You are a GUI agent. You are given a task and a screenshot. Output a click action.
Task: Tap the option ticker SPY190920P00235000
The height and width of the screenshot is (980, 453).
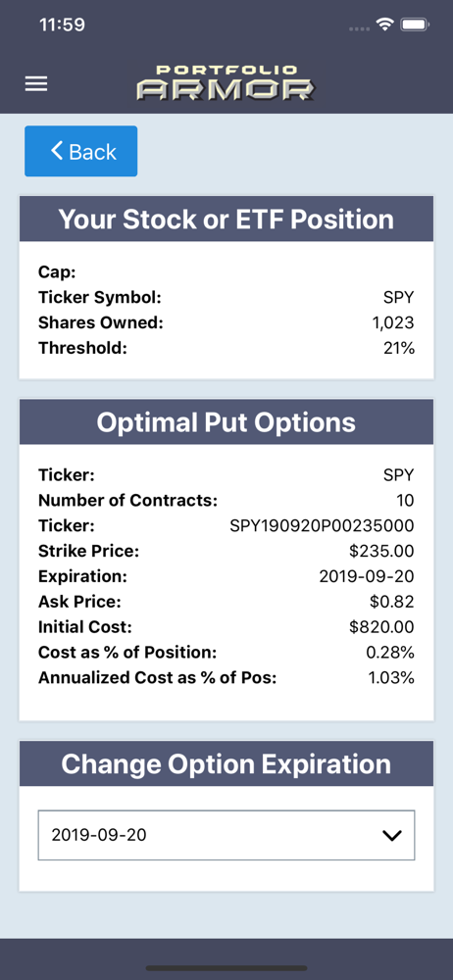point(323,525)
